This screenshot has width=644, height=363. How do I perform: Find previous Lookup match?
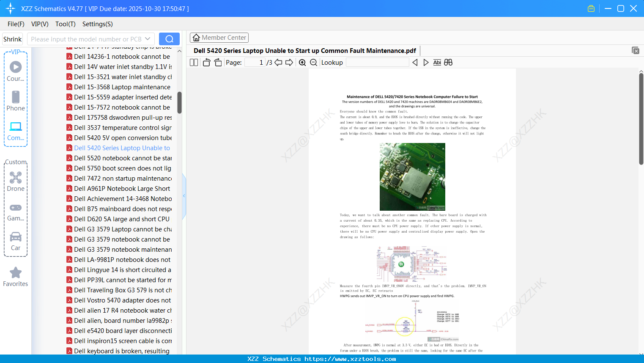tap(415, 63)
